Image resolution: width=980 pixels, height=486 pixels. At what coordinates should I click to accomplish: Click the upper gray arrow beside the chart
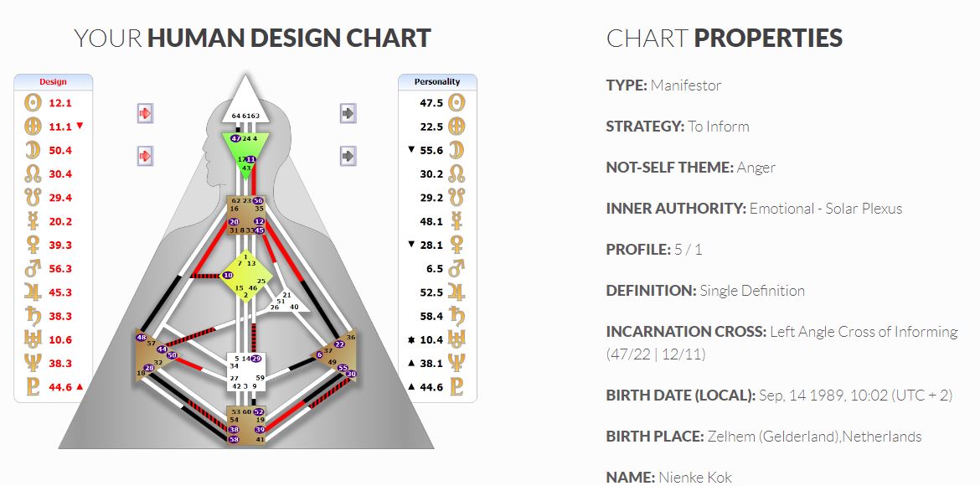click(x=348, y=113)
